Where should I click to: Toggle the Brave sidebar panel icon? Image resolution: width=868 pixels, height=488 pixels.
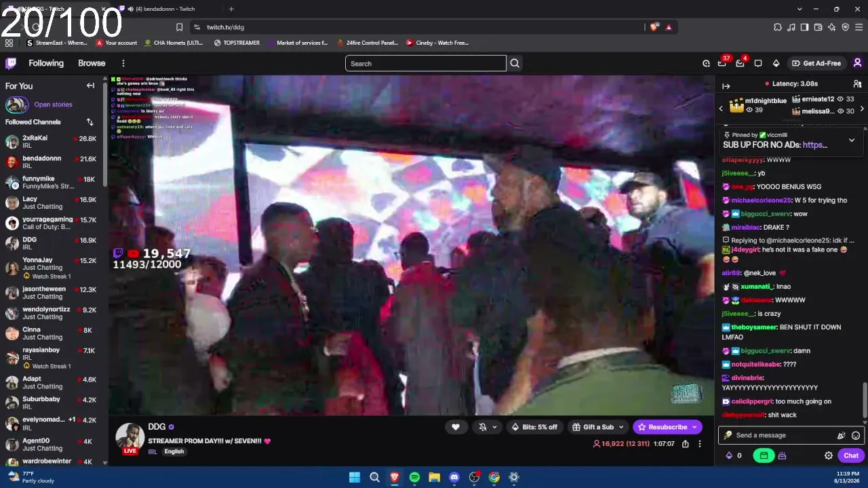click(804, 27)
